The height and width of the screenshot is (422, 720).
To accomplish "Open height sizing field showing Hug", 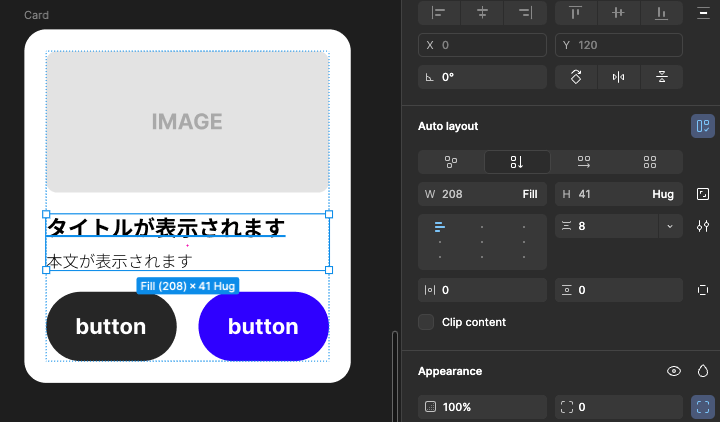I will [x=619, y=194].
